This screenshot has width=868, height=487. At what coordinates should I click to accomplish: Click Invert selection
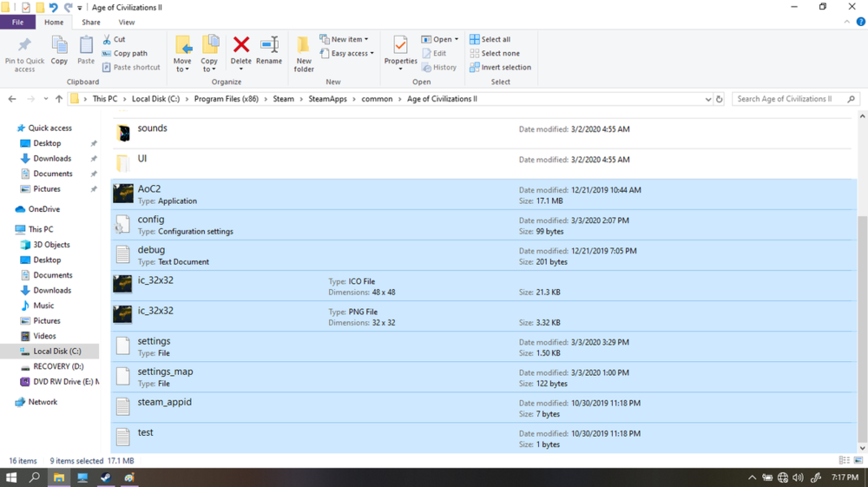click(501, 67)
